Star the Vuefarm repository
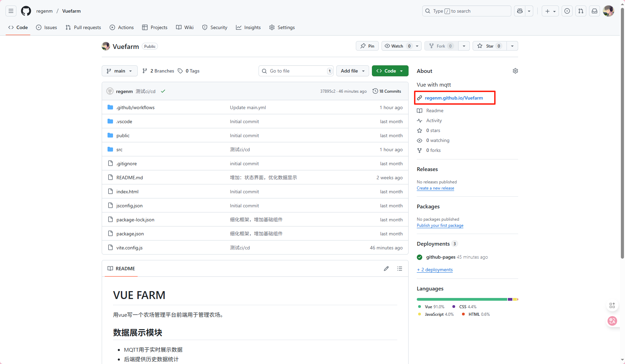Screen dimensions: 625x364 pos(489,46)
